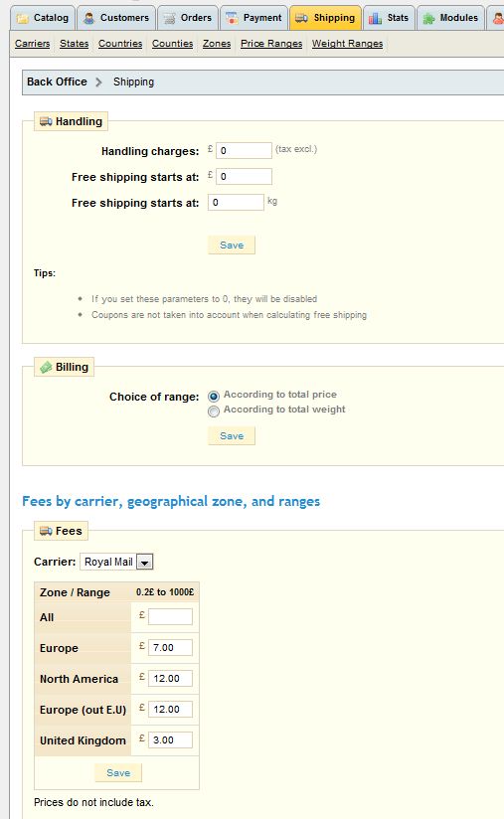Click the Billing section money icon
504x819 pixels.
[46, 367]
